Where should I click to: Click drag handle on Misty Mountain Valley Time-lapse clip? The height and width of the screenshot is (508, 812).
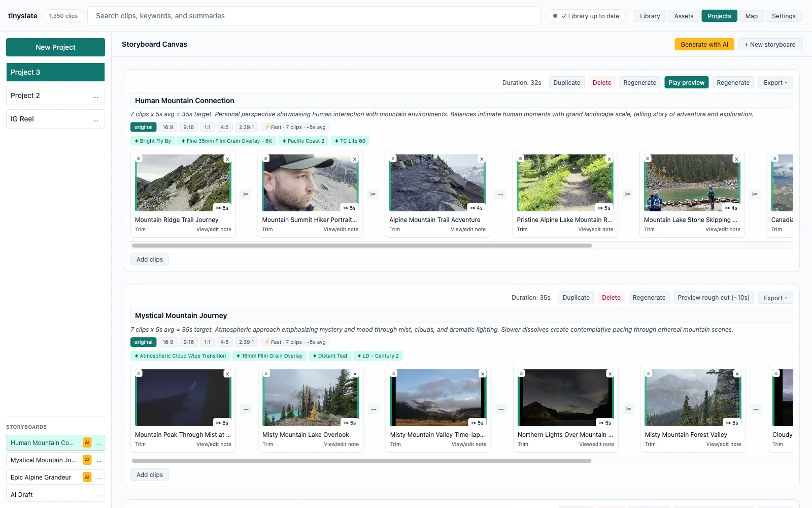[393, 373]
